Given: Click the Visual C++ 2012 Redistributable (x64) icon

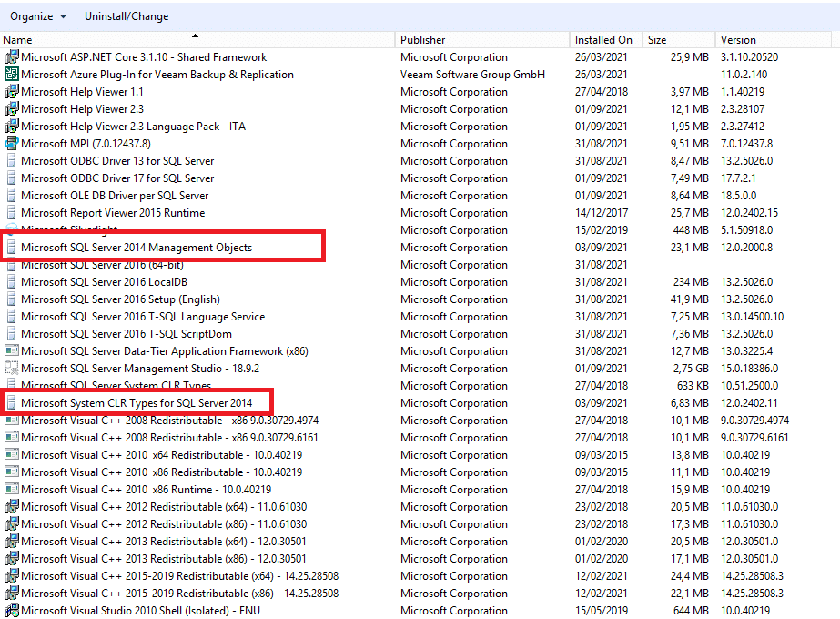Looking at the screenshot, I should pyautogui.click(x=11, y=506).
